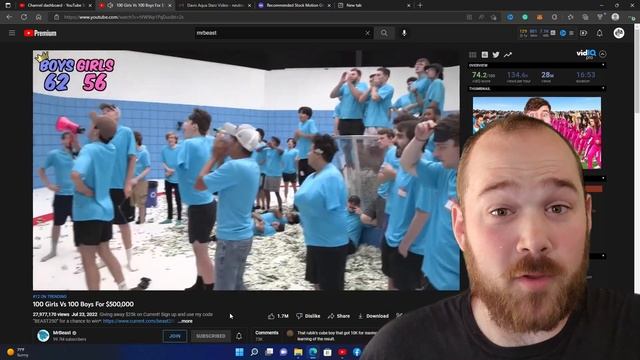Open File Explorer from the taskbar
Image resolution: width=640 pixels, height=360 pixels.
pos(298,352)
